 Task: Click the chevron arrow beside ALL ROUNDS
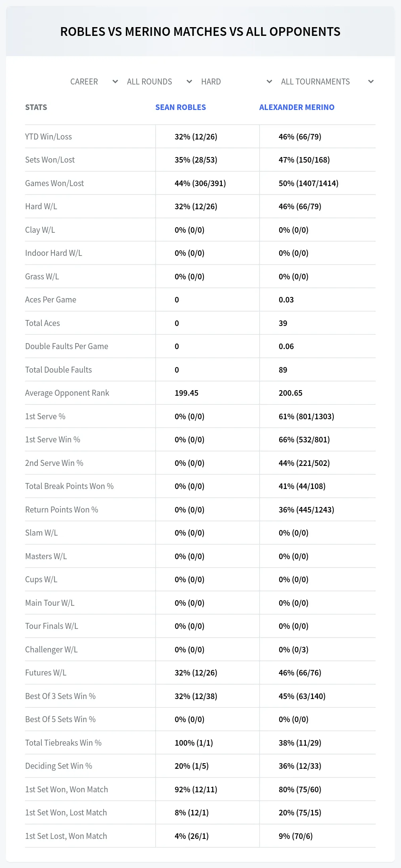click(x=189, y=82)
